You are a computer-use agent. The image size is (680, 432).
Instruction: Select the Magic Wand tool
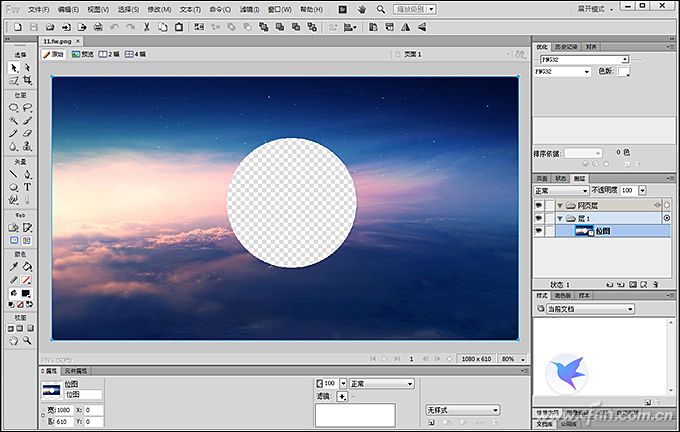click(14, 121)
